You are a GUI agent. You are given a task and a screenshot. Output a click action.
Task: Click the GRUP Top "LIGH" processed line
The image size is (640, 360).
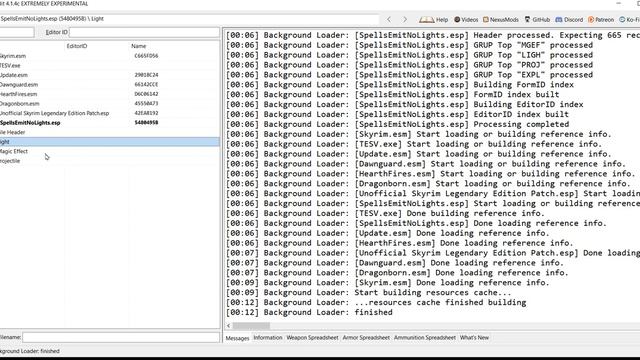click(x=409, y=55)
